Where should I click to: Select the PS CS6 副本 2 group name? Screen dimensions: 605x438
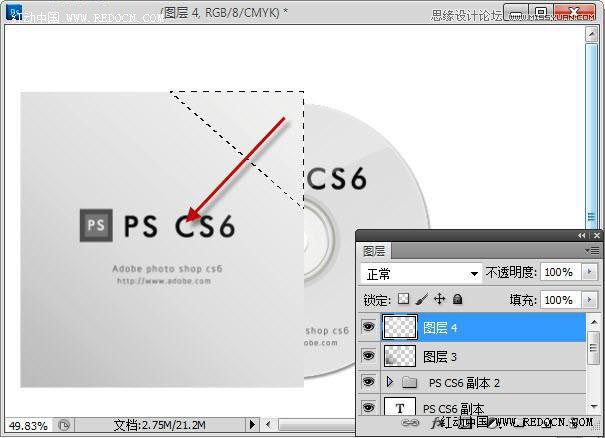[x=464, y=383]
